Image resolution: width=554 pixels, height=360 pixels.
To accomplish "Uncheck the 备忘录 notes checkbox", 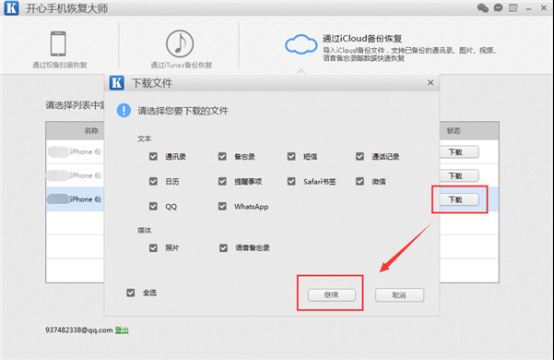I will coord(222,156).
